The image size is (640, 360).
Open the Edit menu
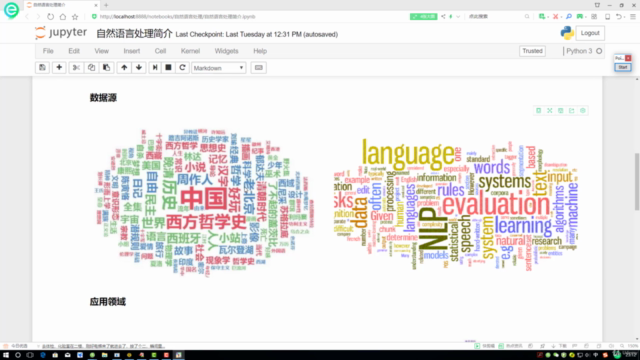pyautogui.click(x=74, y=51)
